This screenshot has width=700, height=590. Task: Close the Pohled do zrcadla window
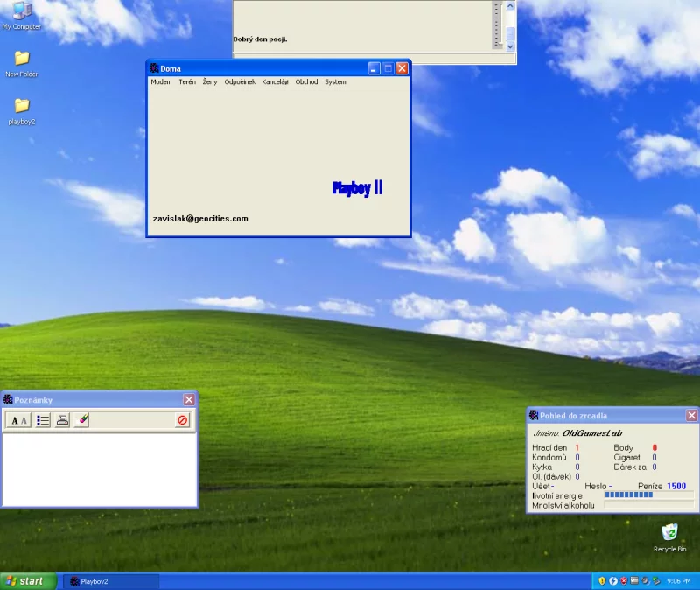[691, 416]
